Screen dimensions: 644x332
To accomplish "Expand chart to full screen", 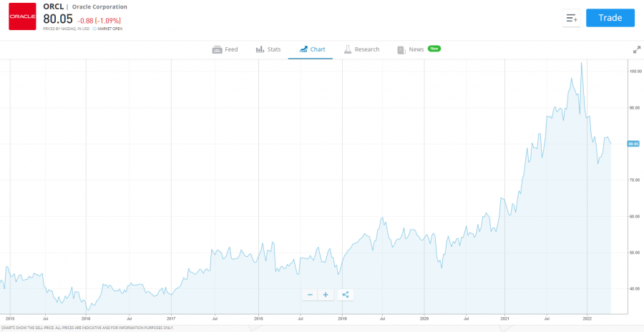I will click(637, 49).
